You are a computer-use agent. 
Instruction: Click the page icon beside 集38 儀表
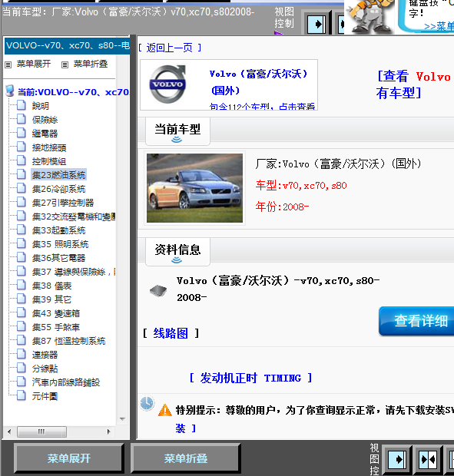click(x=22, y=285)
